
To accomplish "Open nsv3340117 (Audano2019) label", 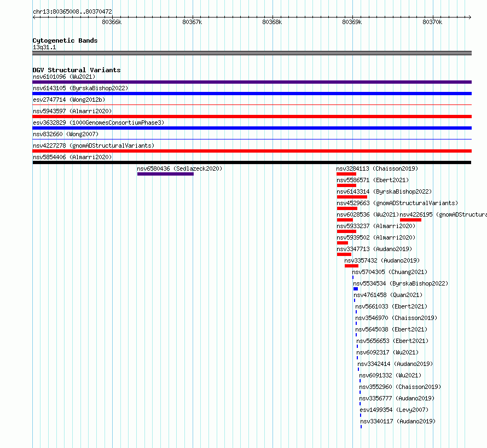I will point(398,421).
